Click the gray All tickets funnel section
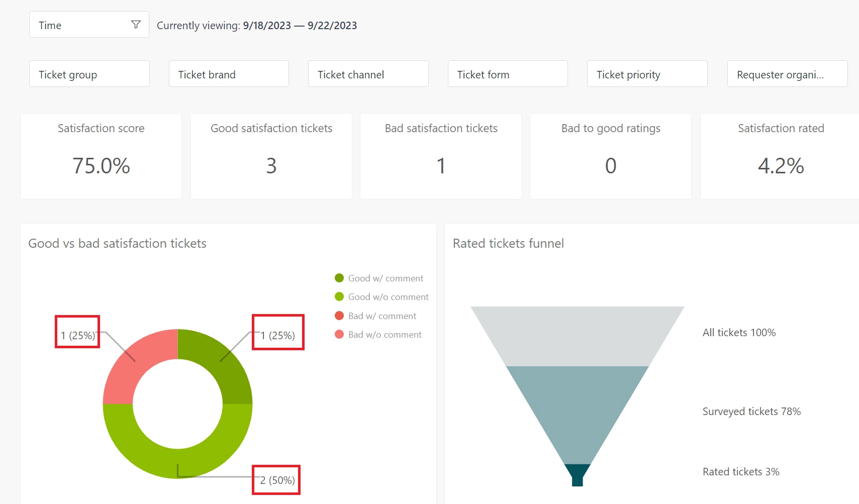Screen dimensions: 859x504 point(578,336)
